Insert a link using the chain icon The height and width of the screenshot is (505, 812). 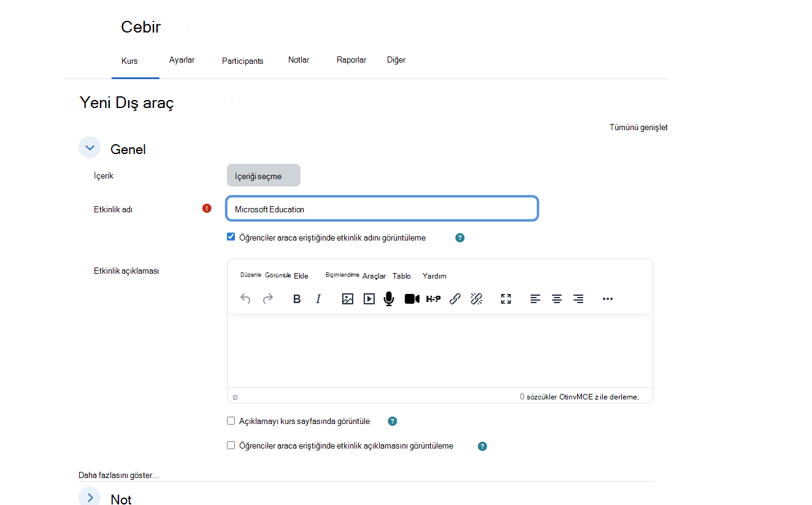[x=455, y=299]
